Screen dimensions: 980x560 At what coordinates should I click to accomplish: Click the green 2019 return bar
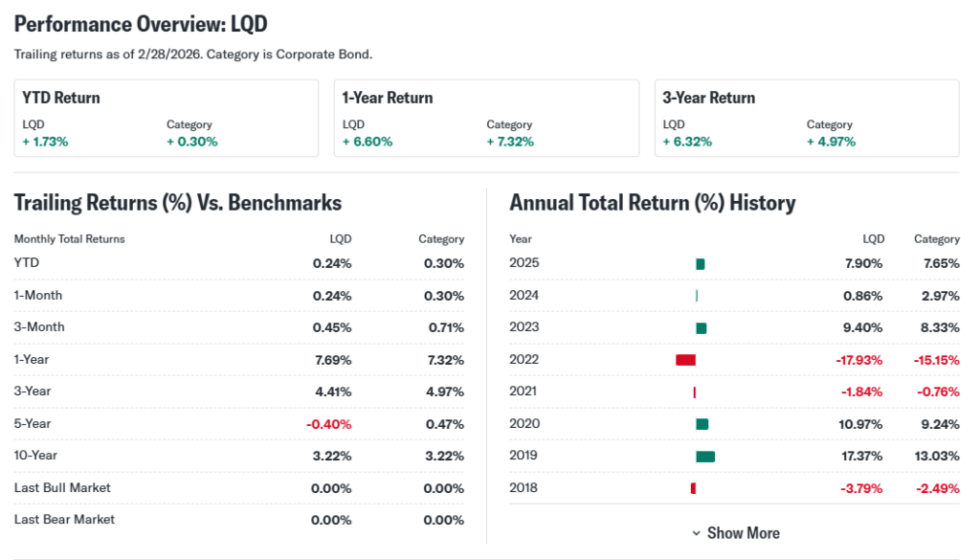[705, 456]
